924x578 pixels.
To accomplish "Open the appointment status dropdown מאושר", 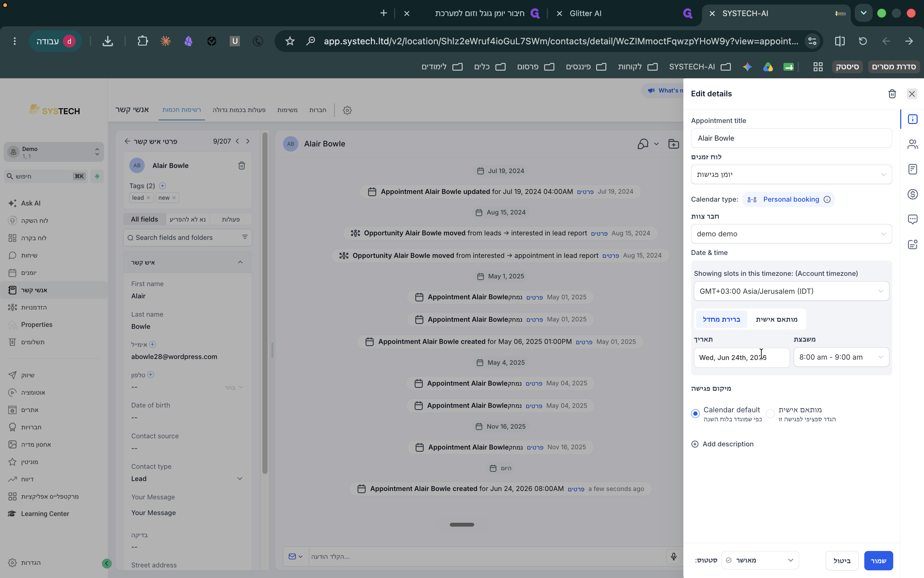I will click(x=760, y=560).
